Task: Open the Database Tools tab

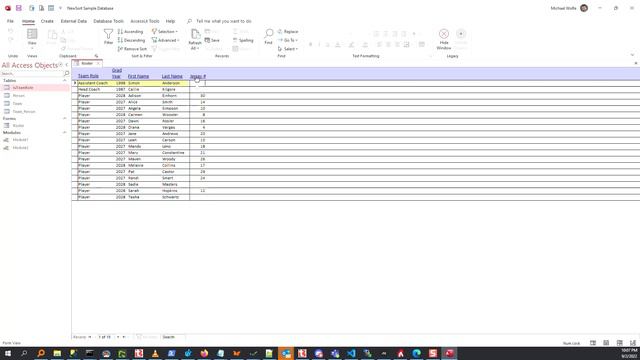Action: [x=108, y=21]
